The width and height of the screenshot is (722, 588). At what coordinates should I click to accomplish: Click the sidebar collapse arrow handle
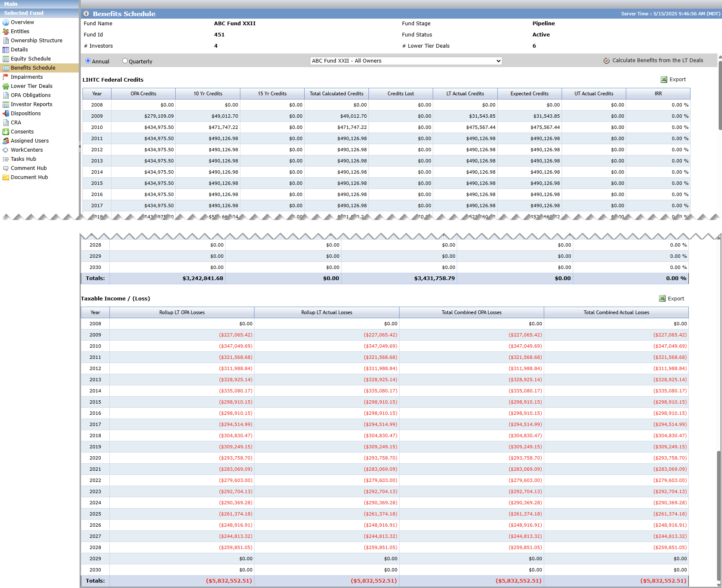(x=80, y=147)
